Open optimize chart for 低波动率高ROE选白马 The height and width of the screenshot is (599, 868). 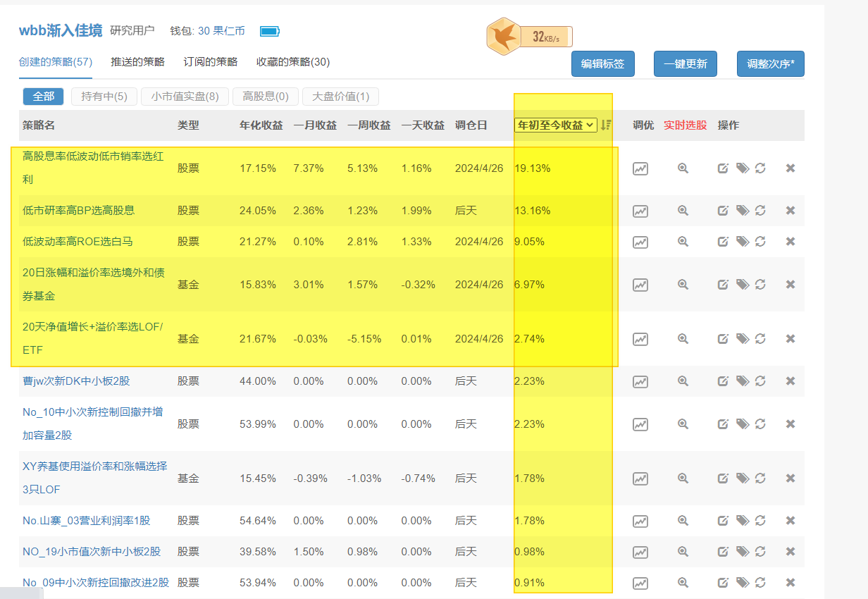[640, 242]
